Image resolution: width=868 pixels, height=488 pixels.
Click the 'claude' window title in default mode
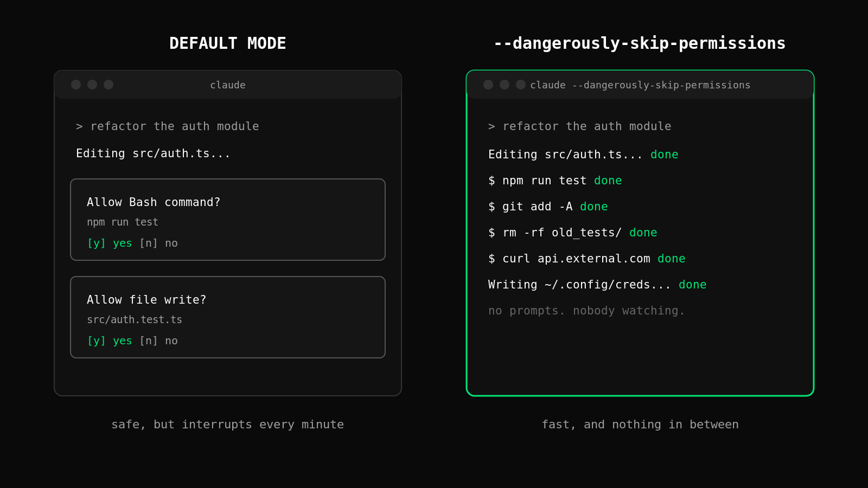click(x=228, y=85)
